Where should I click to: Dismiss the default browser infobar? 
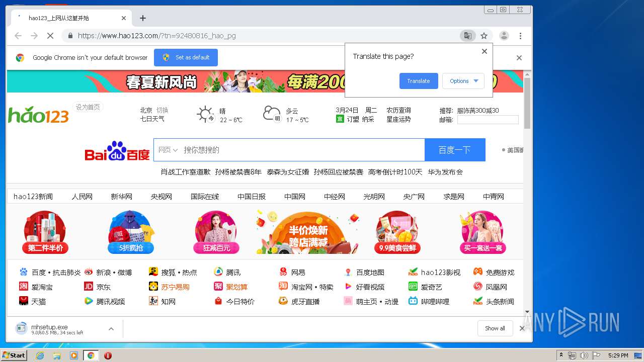coord(519,58)
